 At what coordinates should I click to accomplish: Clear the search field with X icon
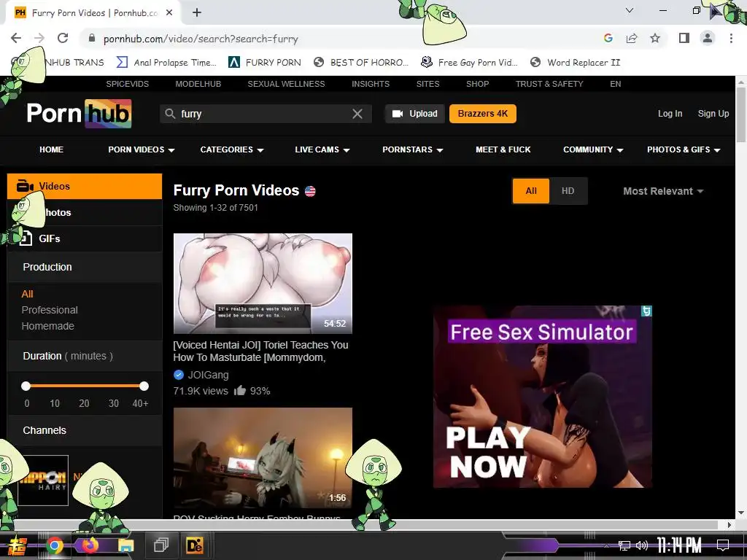357,114
